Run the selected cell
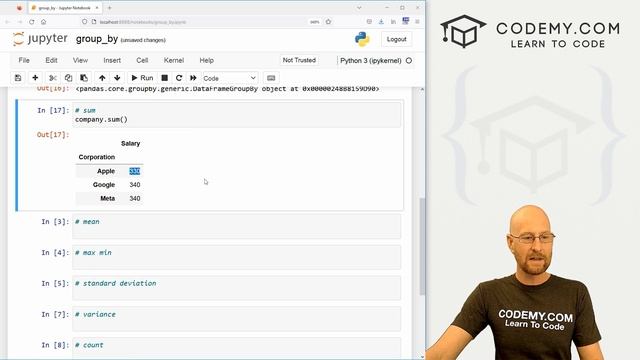Image resolution: width=640 pixels, height=360 pixels. click(x=142, y=78)
